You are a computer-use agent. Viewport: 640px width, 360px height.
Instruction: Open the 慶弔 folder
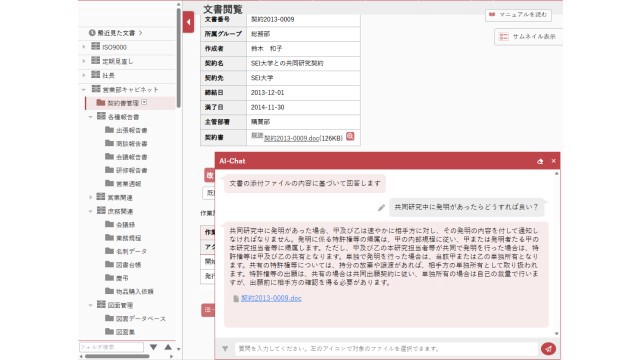click(117, 278)
